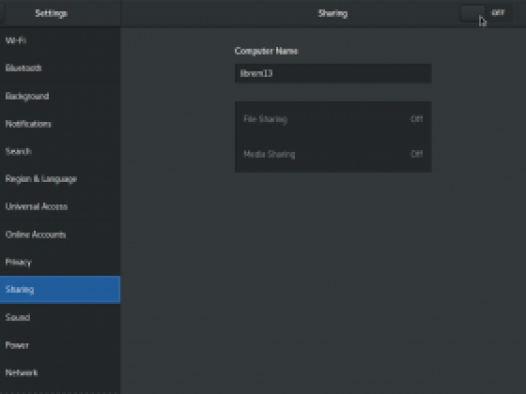The height and width of the screenshot is (394, 526).
Task: Click File Sharing Off status
Action: pyautogui.click(x=417, y=119)
